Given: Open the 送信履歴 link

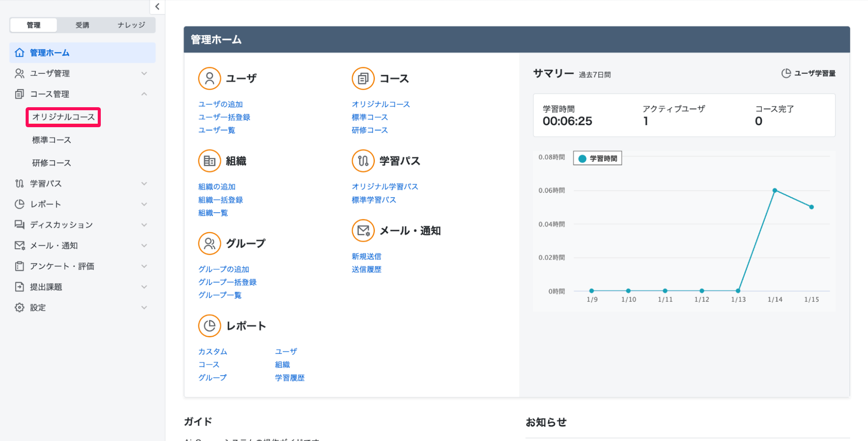Looking at the screenshot, I should (367, 270).
